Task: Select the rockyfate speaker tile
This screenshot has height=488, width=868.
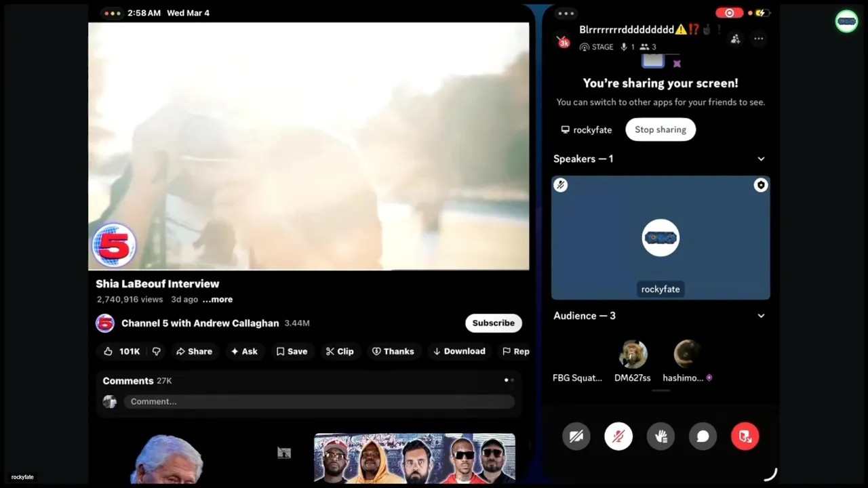Action: pyautogui.click(x=660, y=237)
